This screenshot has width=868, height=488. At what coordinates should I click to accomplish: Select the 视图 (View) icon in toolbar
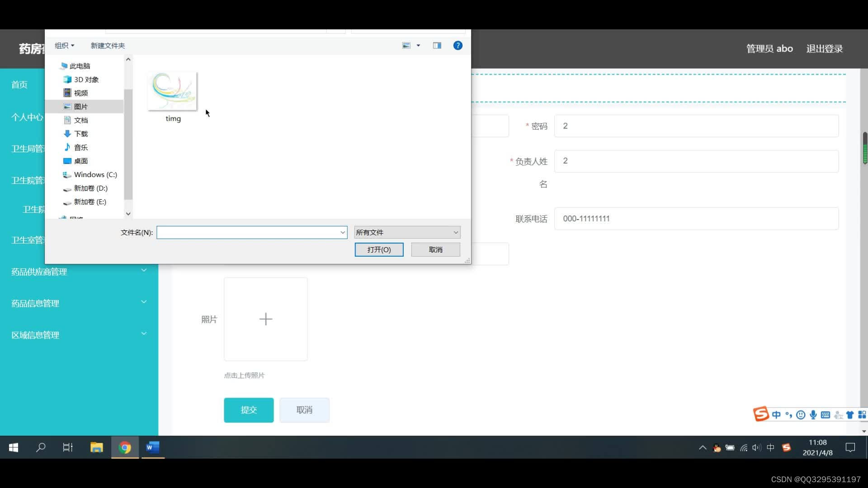click(x=411, y=45)
